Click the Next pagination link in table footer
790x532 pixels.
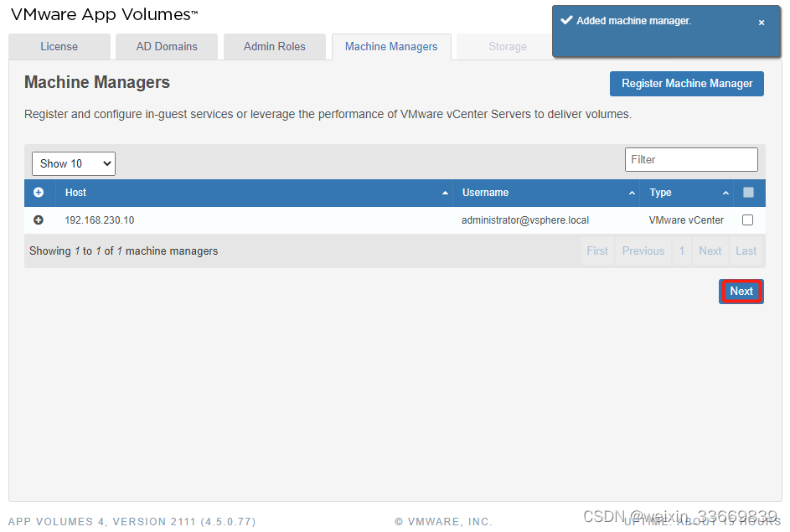pos(710,251)
